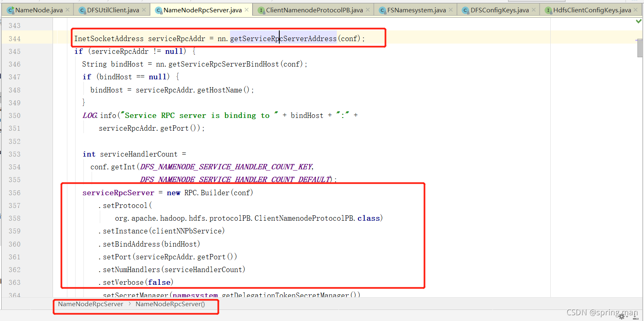Click line number 344 in the gutter
This screenshot has height=321, width=644.
pos(14,39)
